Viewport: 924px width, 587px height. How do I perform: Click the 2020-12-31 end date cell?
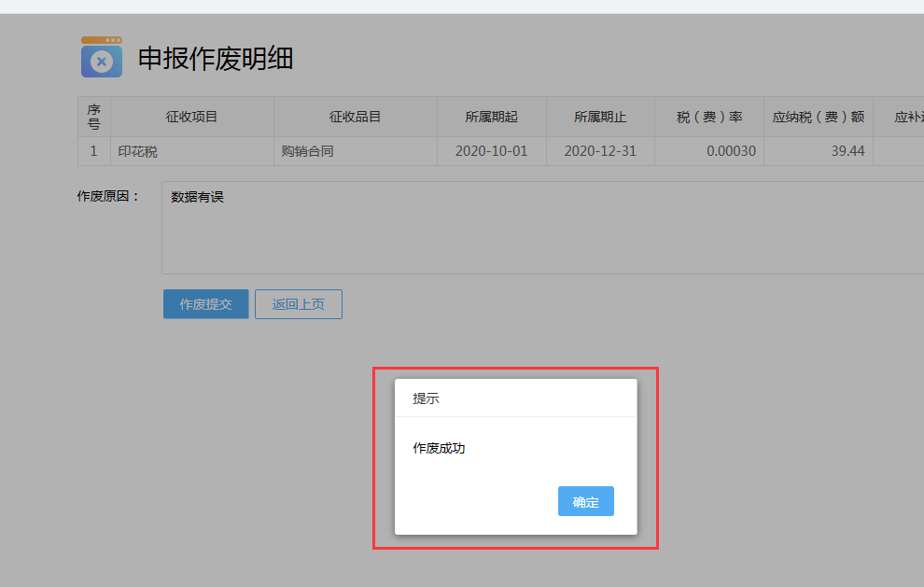click(600, 151)
